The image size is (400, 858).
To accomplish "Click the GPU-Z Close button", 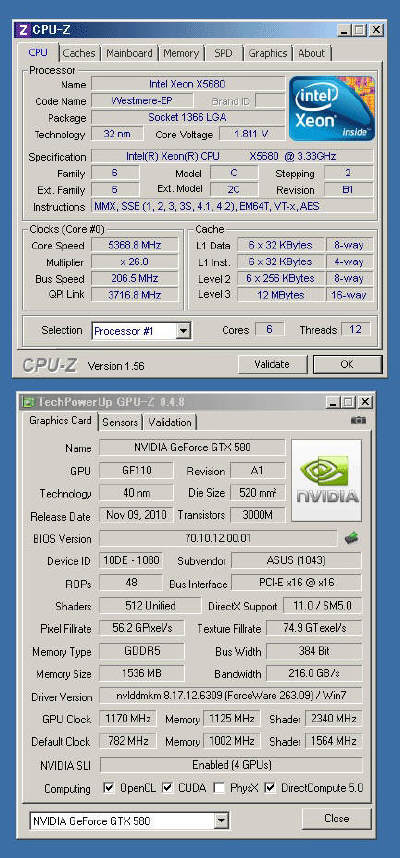I will (337, 819).
